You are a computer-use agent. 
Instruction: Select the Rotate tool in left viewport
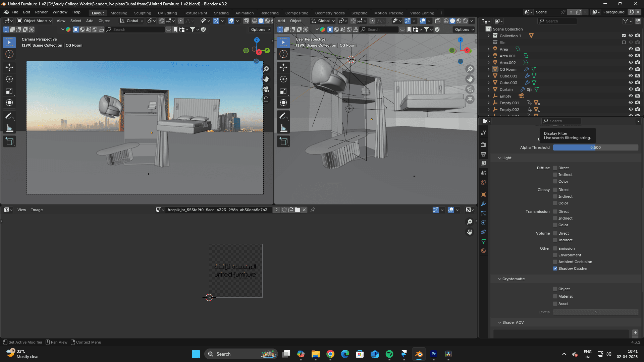pos(9,79)
